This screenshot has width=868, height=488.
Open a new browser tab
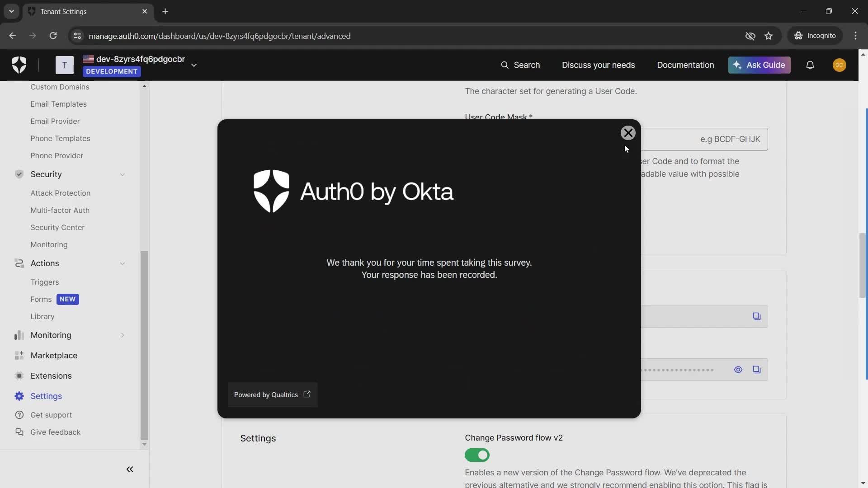pyautogui.click(x=165, y=11)
